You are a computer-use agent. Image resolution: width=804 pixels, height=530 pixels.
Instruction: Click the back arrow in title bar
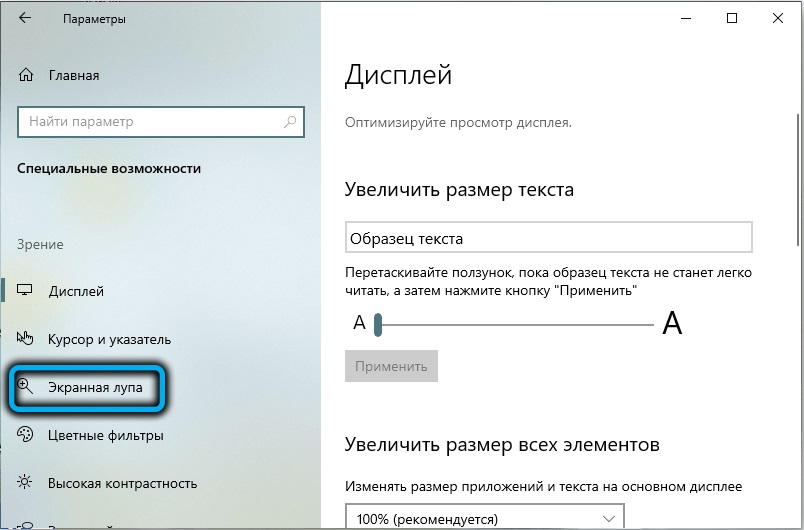click(x=26, y=19)
